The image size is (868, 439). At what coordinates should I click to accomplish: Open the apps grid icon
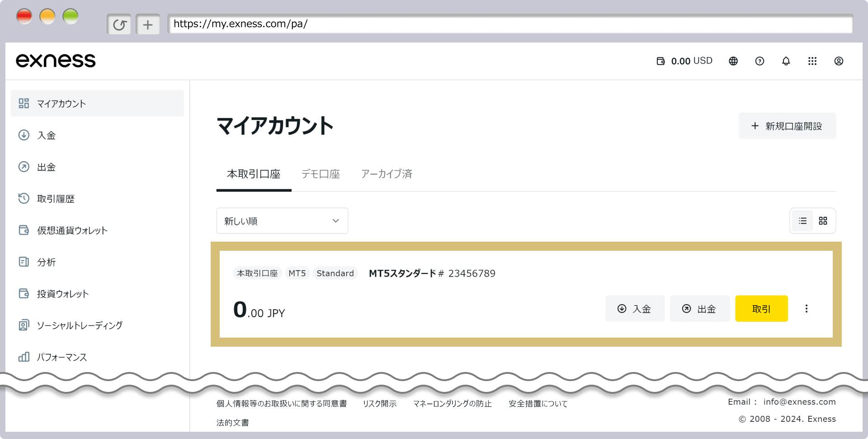812,61
